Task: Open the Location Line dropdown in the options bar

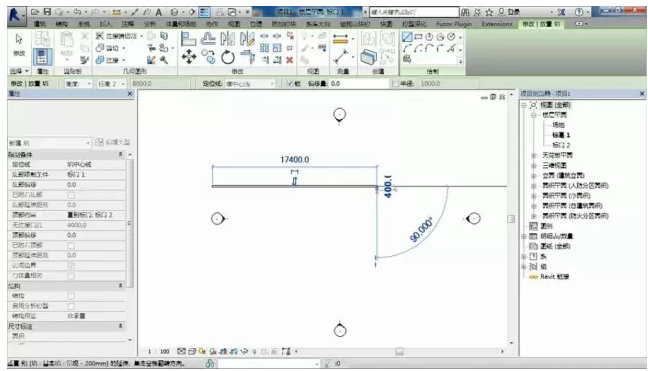Action: 250,84
